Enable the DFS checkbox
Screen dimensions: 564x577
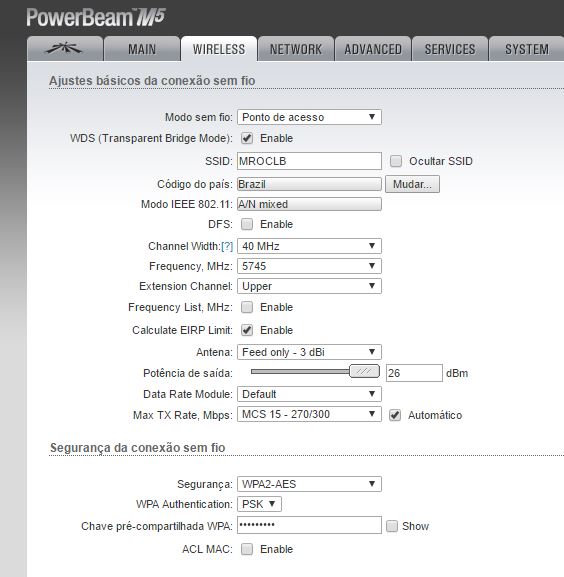(x=247, y=224)
